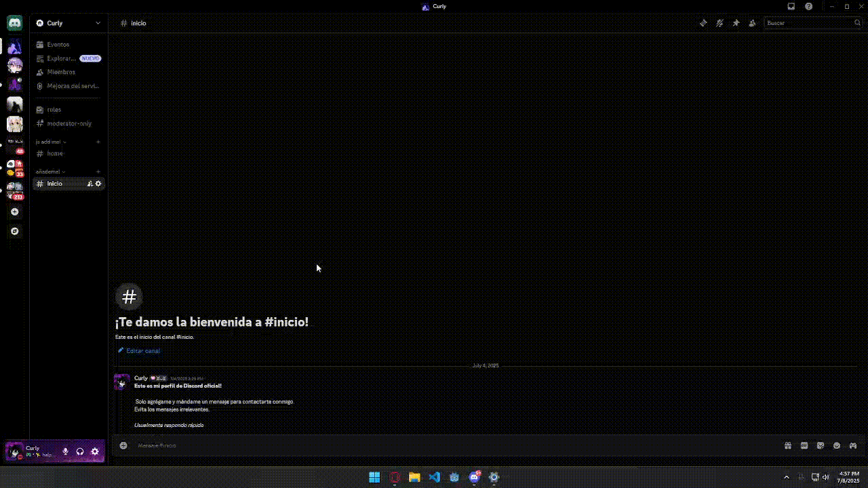Open inicio channel settings gear
Viewport: 868px width, 488px height.
pyautogui.click(x=98, y=184)
